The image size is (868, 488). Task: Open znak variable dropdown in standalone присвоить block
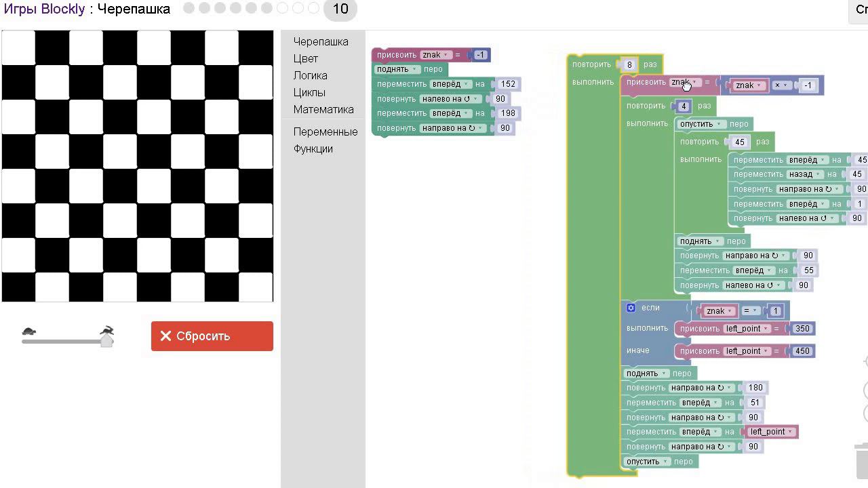pyautogui.click(x=435, y=55)
